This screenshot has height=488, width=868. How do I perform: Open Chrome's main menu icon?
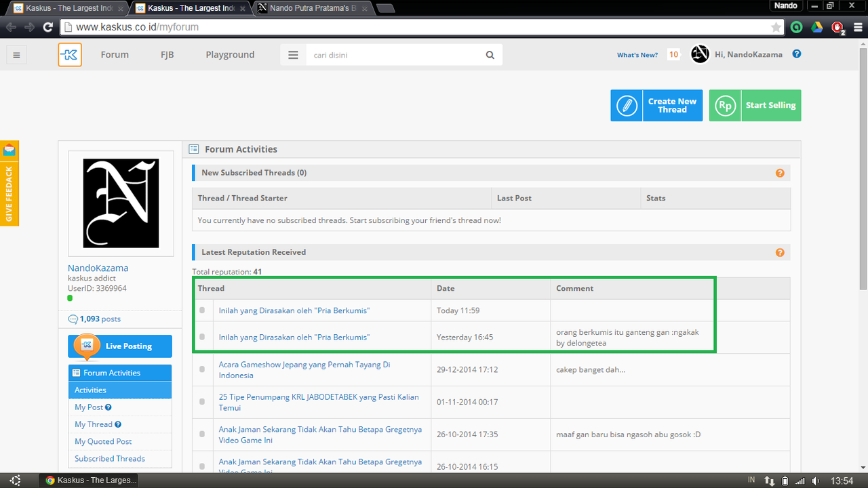click(x=858, y=27)
